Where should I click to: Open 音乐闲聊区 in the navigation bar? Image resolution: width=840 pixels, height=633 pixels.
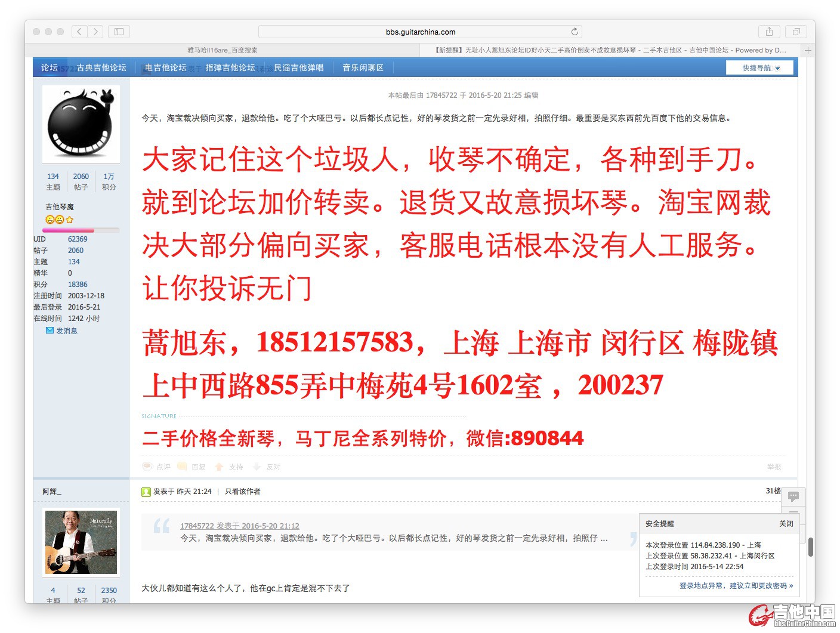[x=363, y=68]
